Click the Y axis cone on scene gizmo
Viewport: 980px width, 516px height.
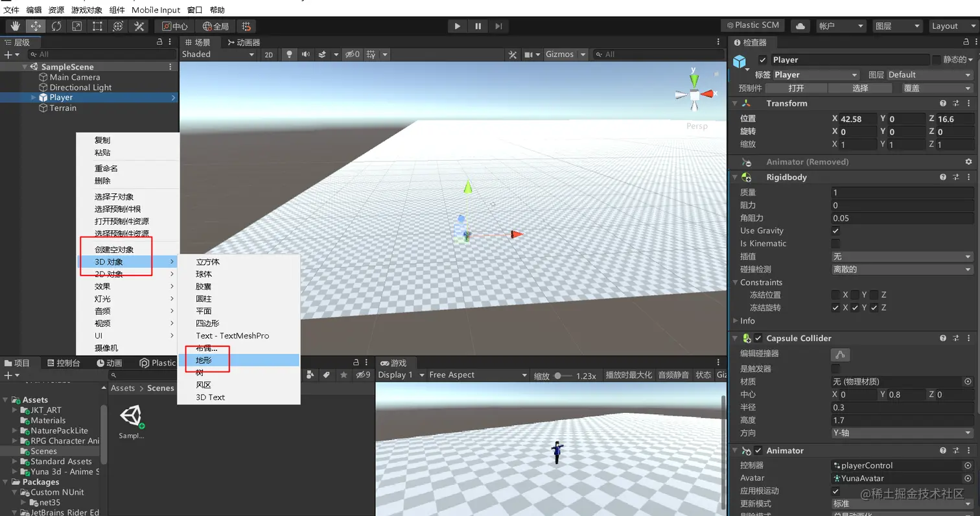pyautogui.click(x=694, y=80)
